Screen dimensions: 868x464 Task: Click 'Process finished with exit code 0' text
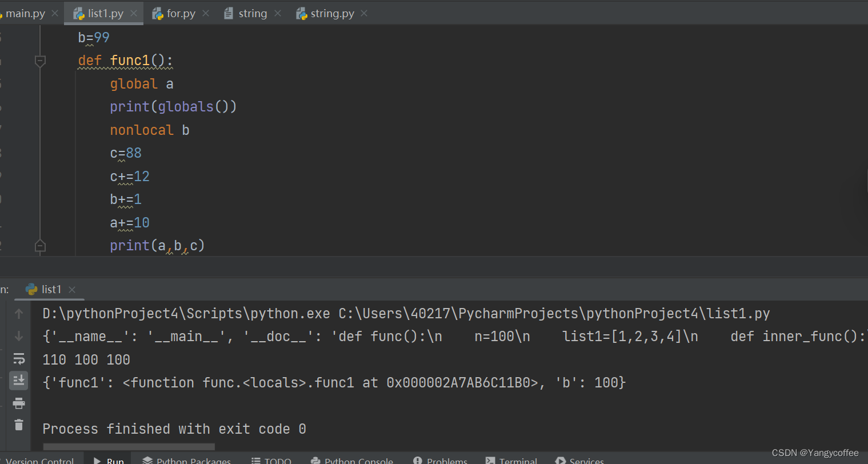coord(174,429)
